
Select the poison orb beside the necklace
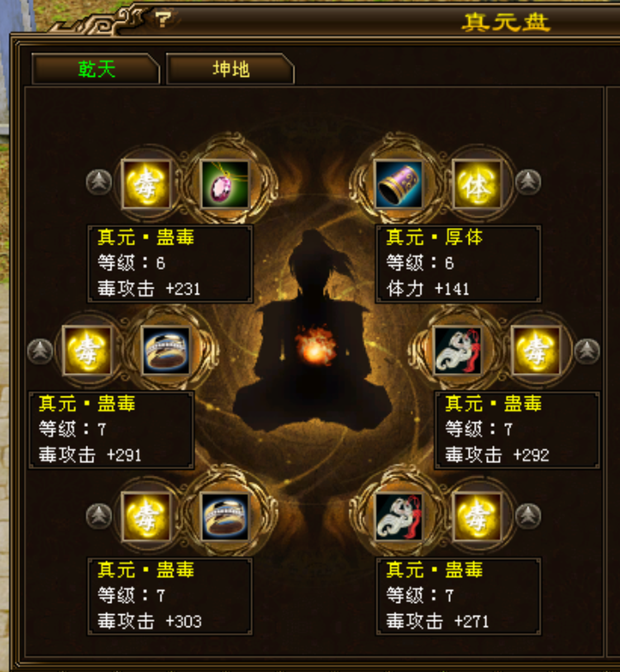coord(146,184)
